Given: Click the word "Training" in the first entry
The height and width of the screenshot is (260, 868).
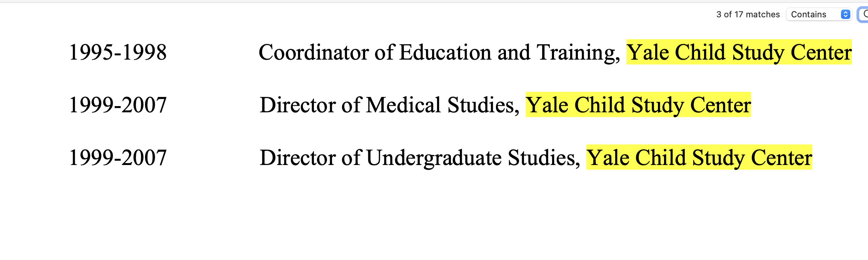Looking at the screenshot, I should [577, 52].
